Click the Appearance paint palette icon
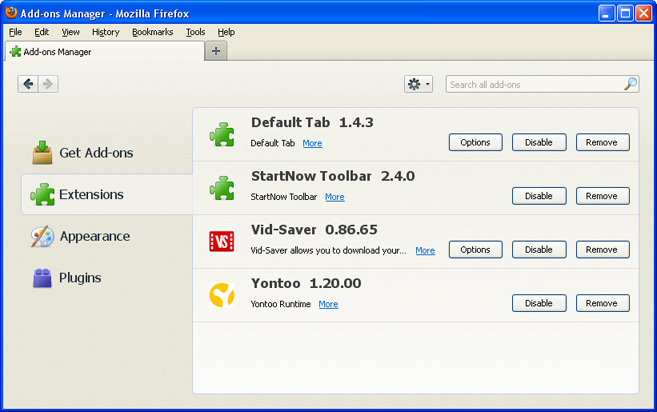 pyautogui.click(x=42, y=236)
